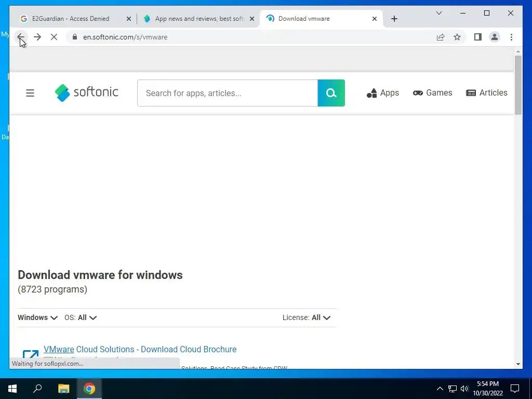Screen dimensions: 532x399
Task: Open Softonic hamburger menu
Action: tap(30, 93)
